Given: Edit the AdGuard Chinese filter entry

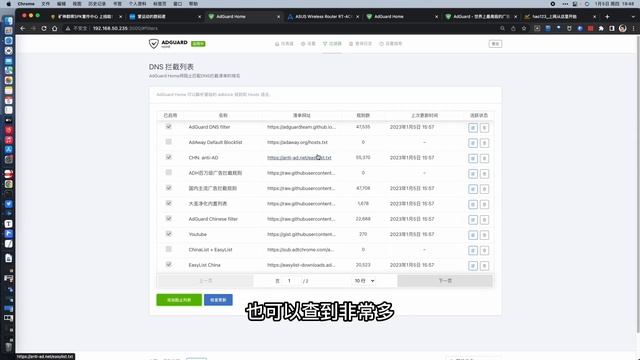Looking at the screenshot, I should [473, 220].
